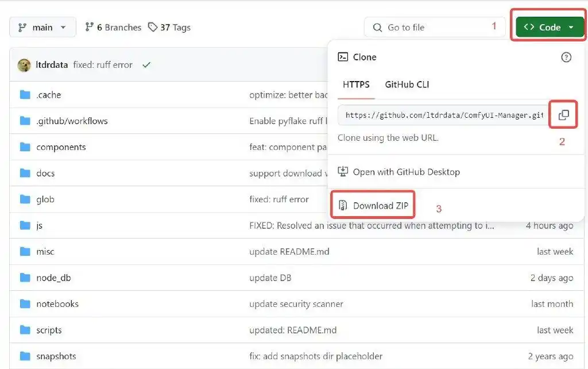Click the green commit status checkmark
The width and height of the screenshot is (588, 369).
click(x=146, y=65)
